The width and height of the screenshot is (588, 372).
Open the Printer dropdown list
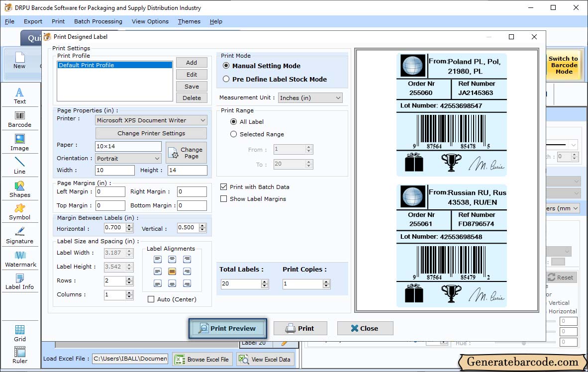(x=151, y=120)
